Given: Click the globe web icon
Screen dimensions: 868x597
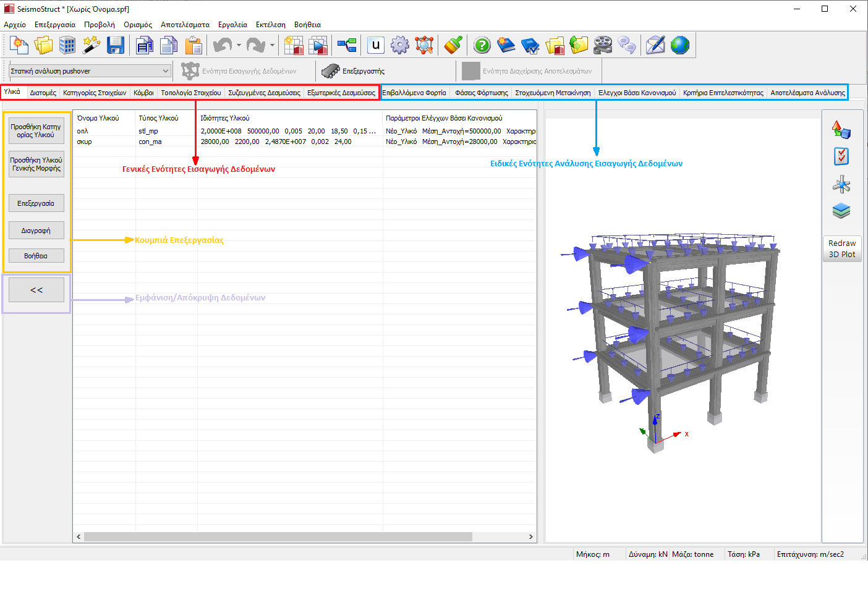Looking at the screenshot, I should pyautogui.click(x=679, y=45).
